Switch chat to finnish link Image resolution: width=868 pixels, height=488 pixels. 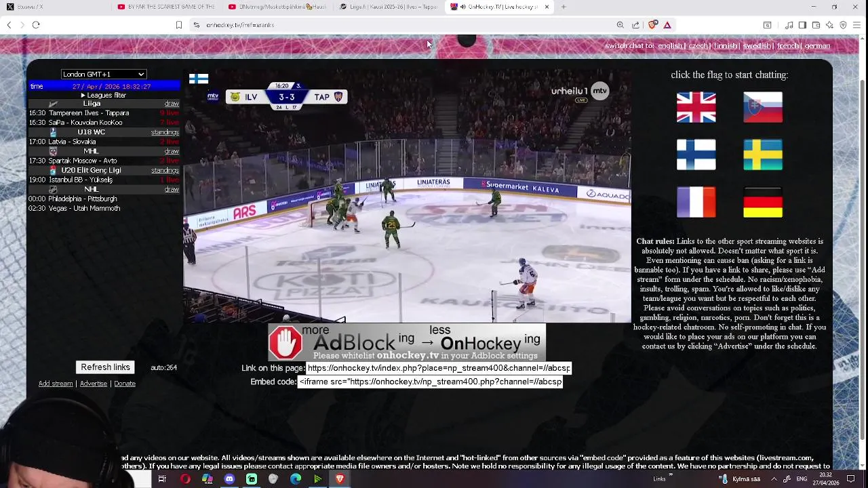(725, 46)
